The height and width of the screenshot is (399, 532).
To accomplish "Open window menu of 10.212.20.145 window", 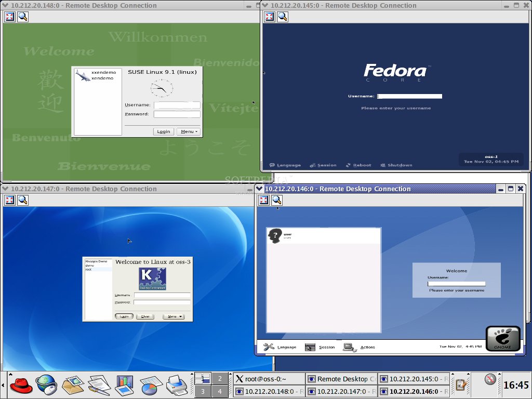I will coord(265,5).
